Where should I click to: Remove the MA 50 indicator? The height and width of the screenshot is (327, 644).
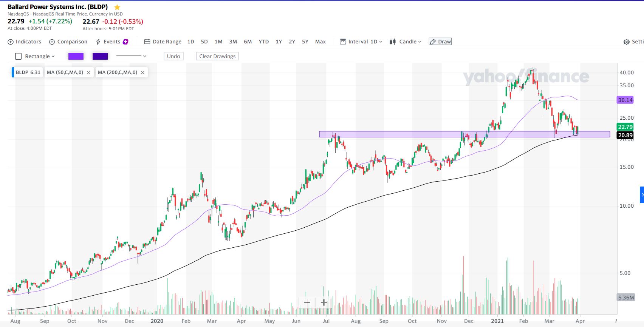[88, 72]
